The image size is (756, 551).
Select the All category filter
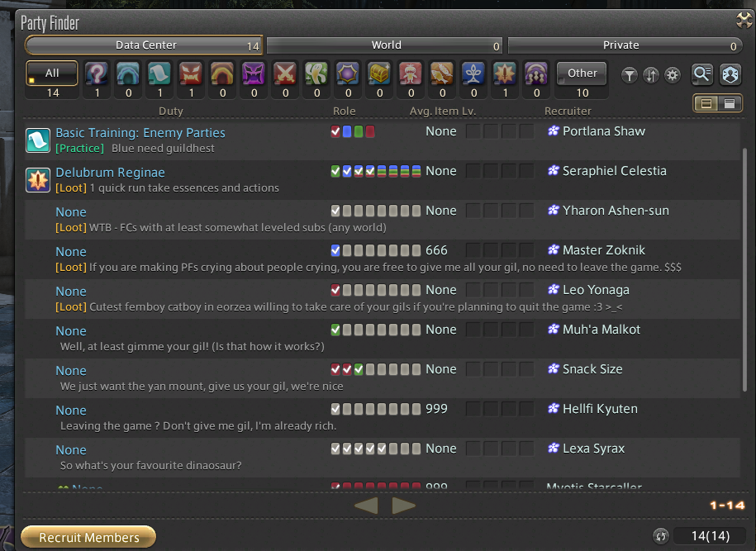tap(51, 74)
